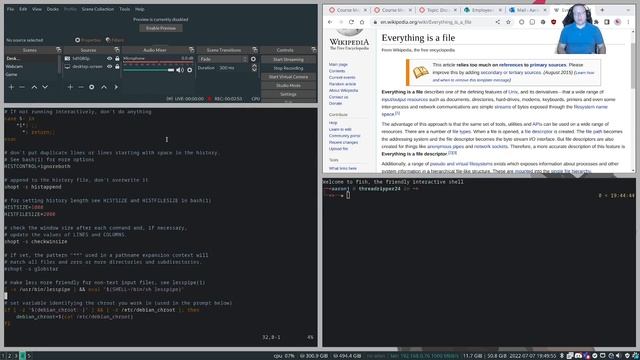The width and height of the screenshot is (640, 360).
Task: Remove the selected scene with the minus icon
Action: click(x=22, y=87)
